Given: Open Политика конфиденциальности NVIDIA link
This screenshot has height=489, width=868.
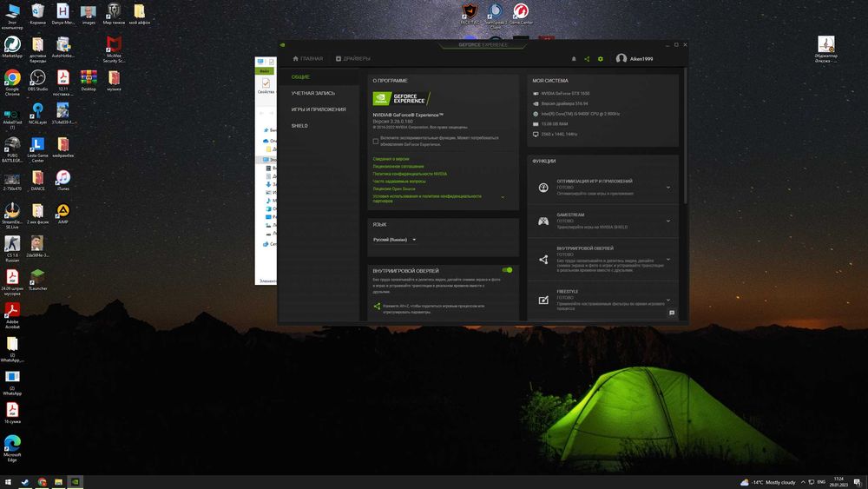Looking at the screenshot, I should pos(410,174).
